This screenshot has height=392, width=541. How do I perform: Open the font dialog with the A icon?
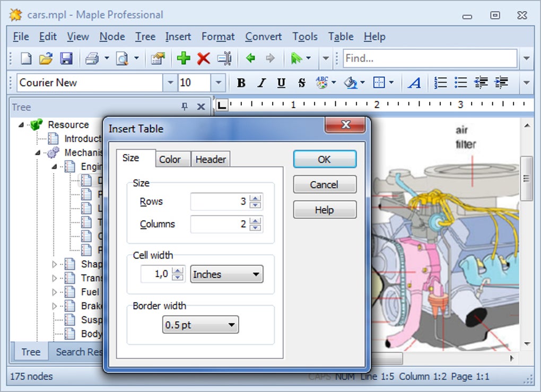pos(414,83)
